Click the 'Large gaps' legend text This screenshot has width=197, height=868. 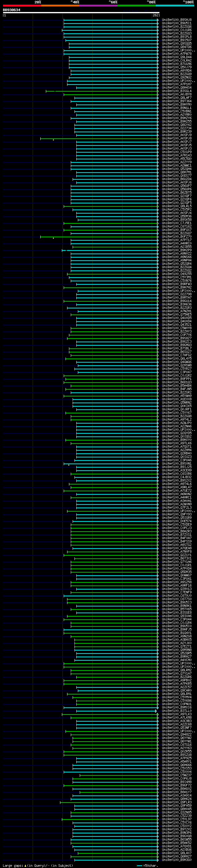(13, 865)
